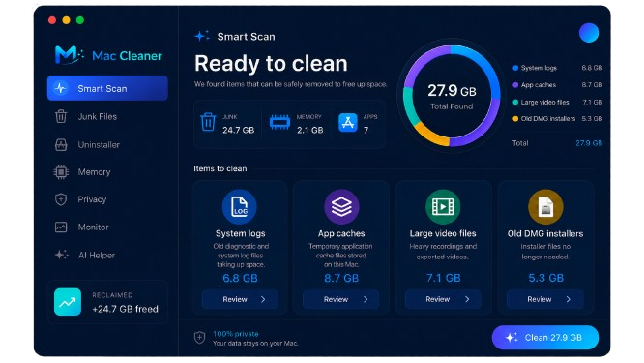
Task: Click the purple App caches legend dot
Action: coord(515,85)
